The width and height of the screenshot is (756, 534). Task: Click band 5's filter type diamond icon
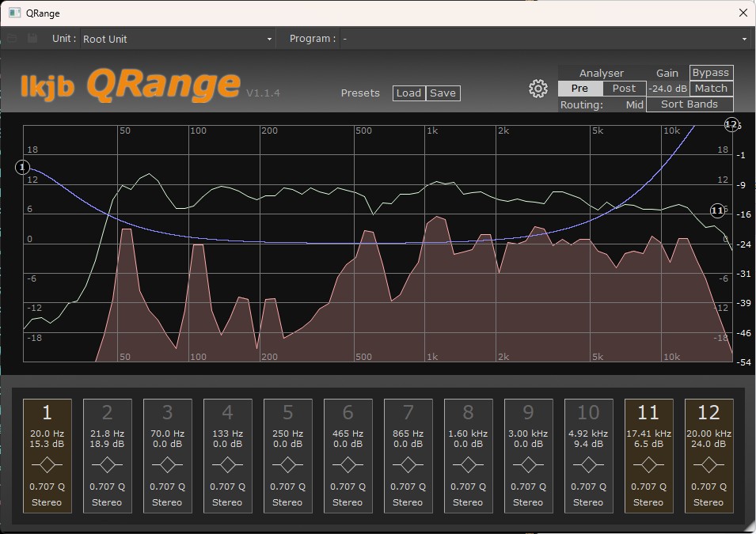[x=287, y=464]
